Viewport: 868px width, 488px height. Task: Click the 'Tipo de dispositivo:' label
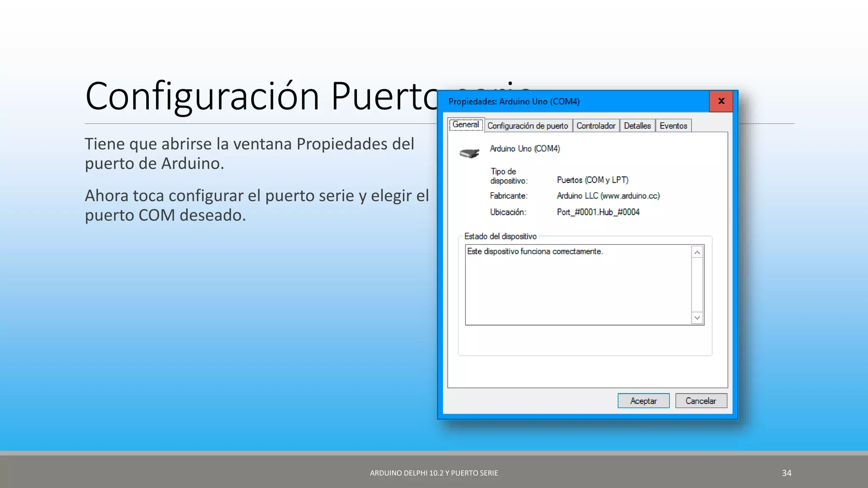[x=509, y=176]
